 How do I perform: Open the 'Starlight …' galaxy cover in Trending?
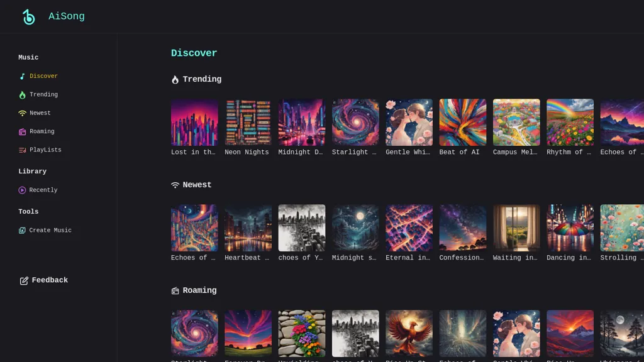coord(355,123)
